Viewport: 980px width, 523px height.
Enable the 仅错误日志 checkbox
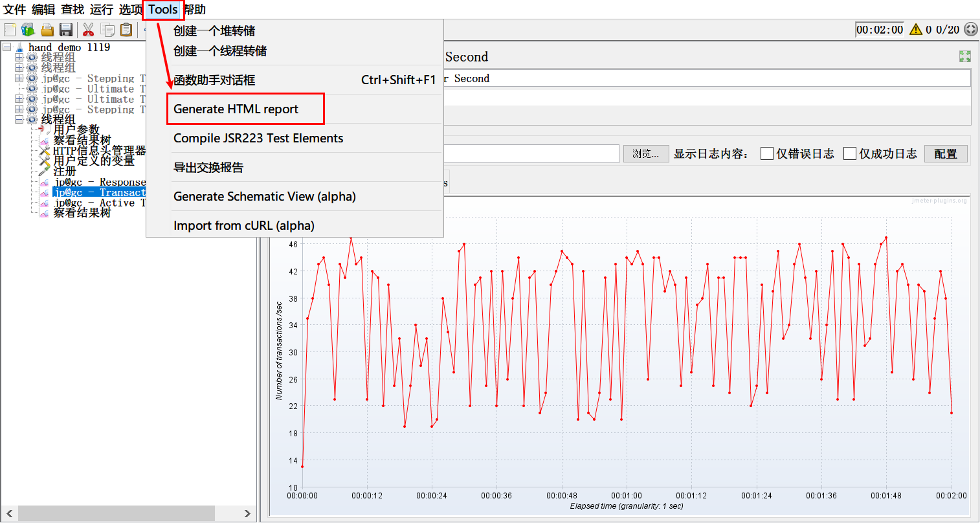767,153
